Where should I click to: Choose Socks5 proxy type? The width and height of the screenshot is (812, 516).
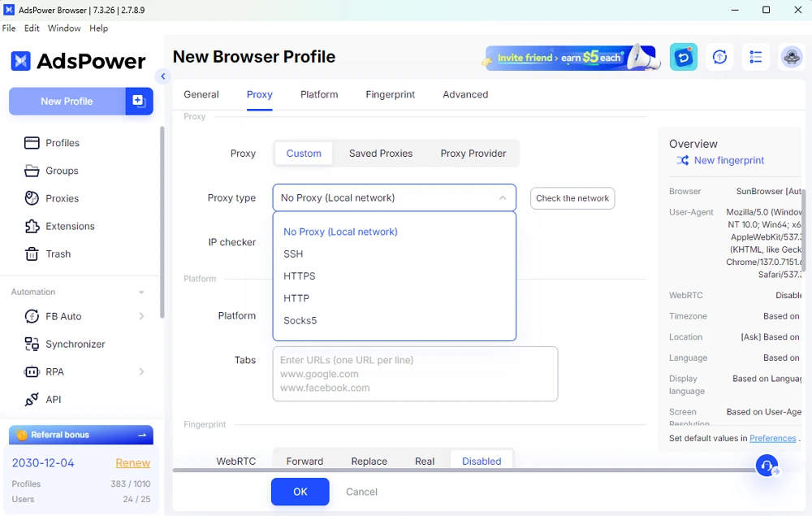[395, 321]
